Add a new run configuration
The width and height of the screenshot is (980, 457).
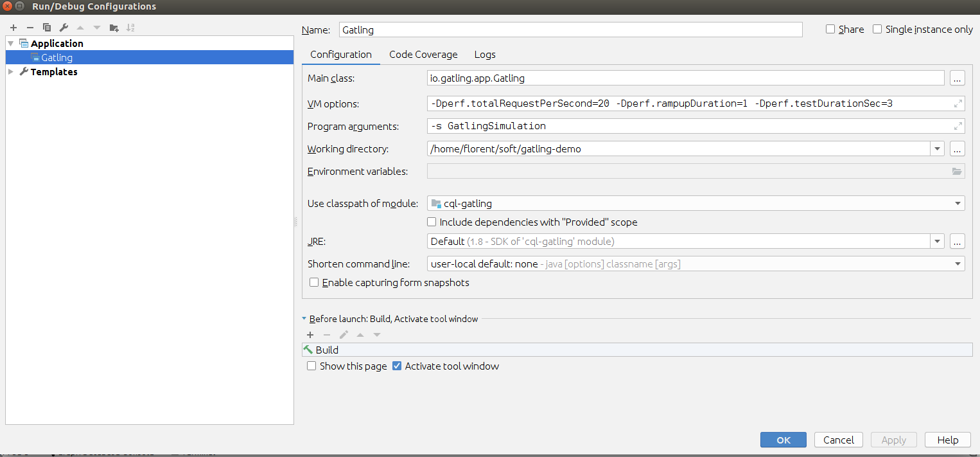click(x=13, y=28)
